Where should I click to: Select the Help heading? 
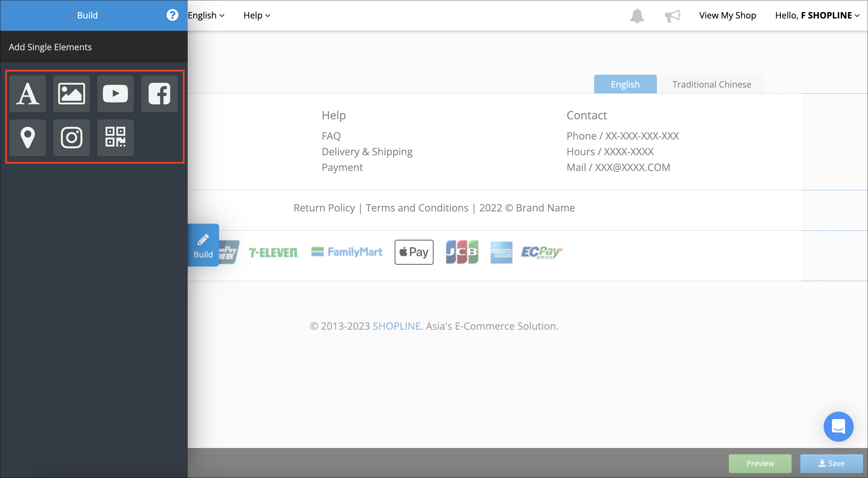(334, 115)
